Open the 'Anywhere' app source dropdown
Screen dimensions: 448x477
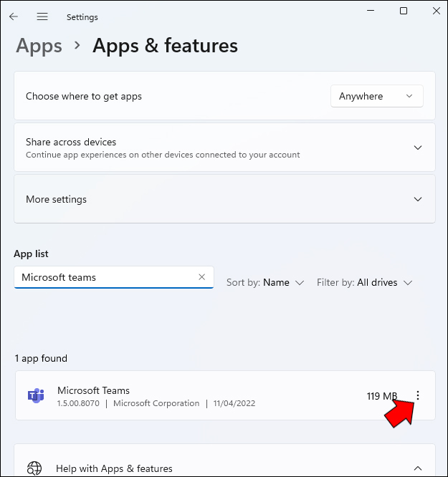(376, 96)
